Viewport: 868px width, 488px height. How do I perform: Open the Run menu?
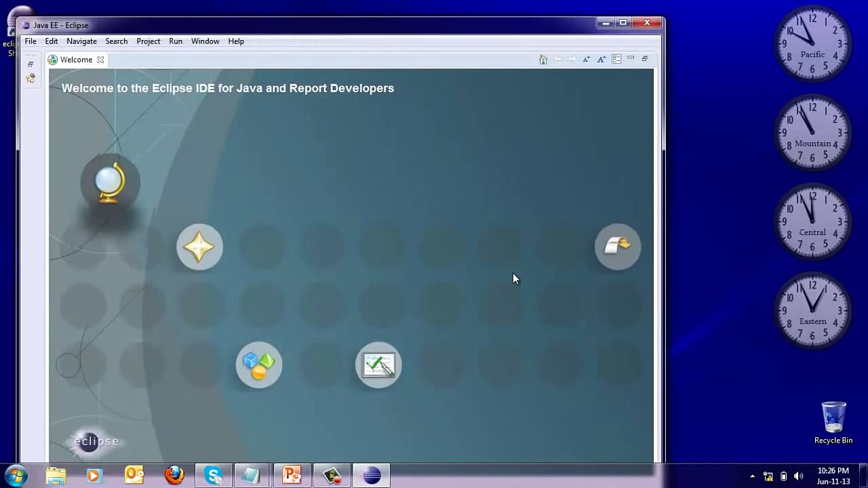click(x=176, y=41)
